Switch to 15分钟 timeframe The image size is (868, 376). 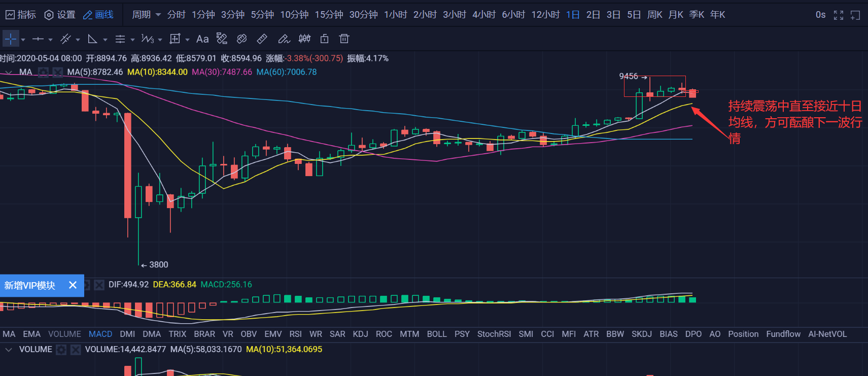[x=329, y=15]
